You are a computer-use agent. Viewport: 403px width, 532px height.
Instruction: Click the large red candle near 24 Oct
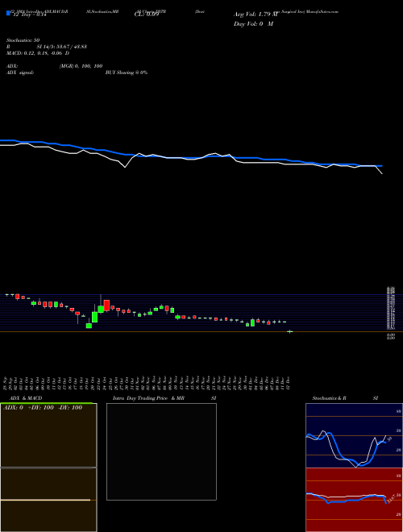pos(106,305)
